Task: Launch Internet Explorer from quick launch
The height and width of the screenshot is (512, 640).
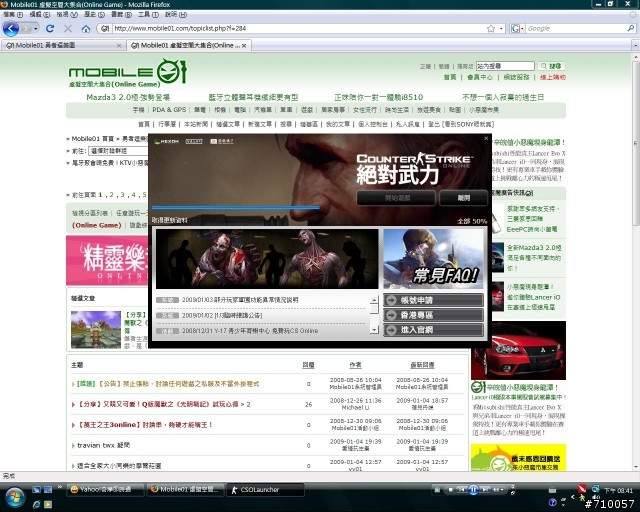Action: 36,505
